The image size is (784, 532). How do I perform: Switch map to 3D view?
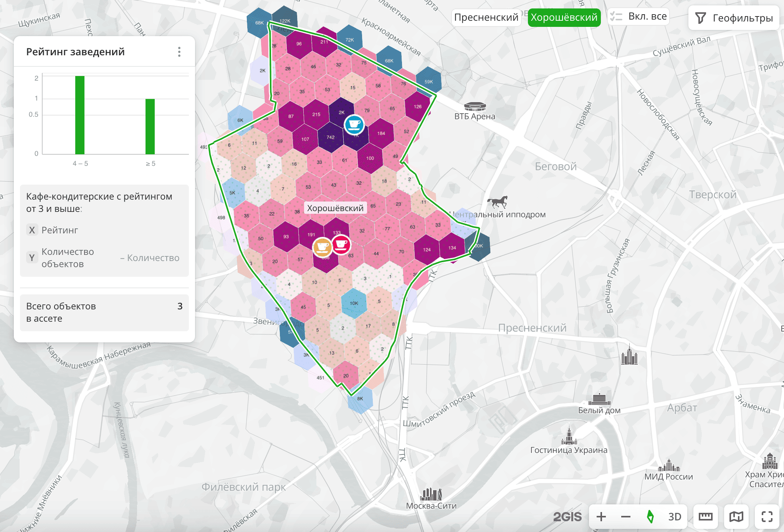click(675, 517)
